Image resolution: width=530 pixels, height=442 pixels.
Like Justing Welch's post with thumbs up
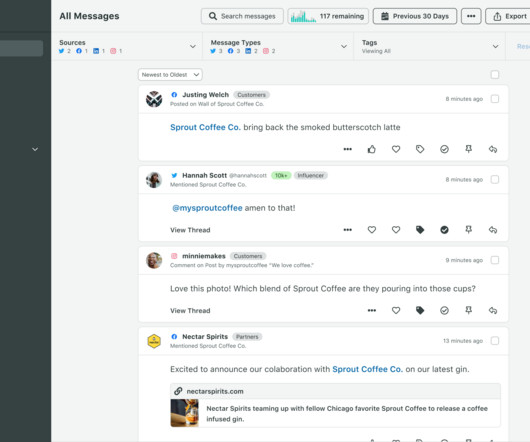click(x=371, y=149)
